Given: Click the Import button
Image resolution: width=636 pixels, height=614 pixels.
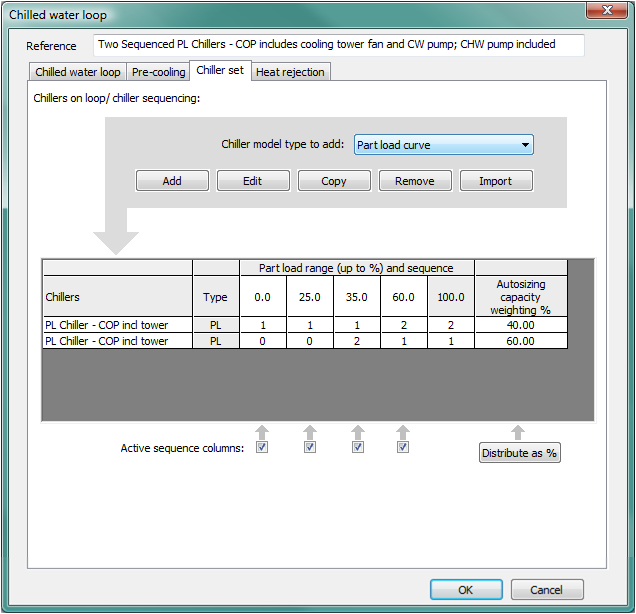Looking at the screenshot, I should point(495,181).
